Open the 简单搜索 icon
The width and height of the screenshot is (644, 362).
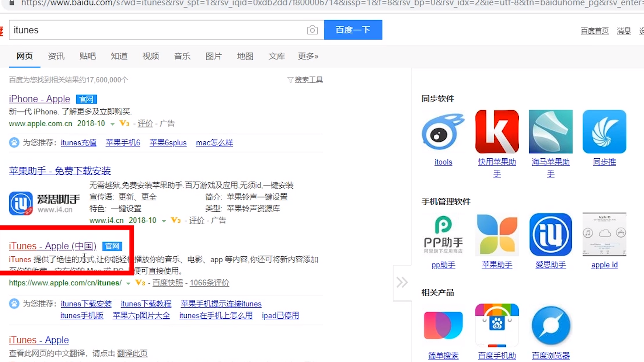point(443,325)
